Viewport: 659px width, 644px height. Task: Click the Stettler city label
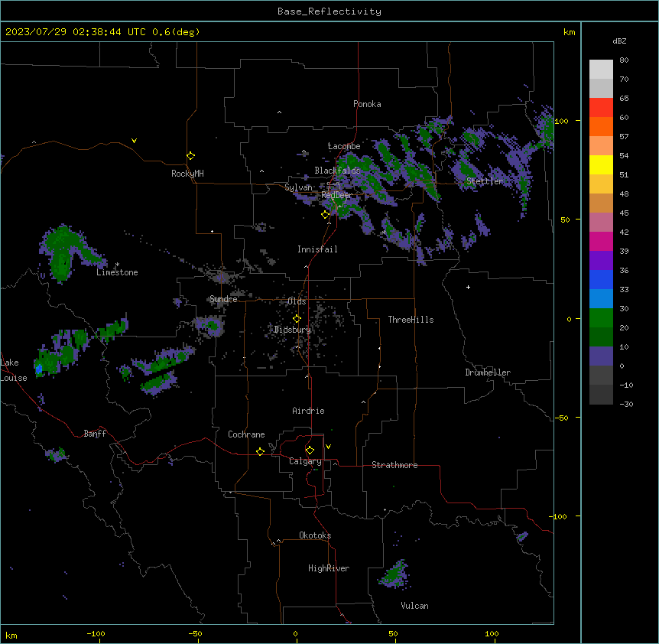click(485, 181)
